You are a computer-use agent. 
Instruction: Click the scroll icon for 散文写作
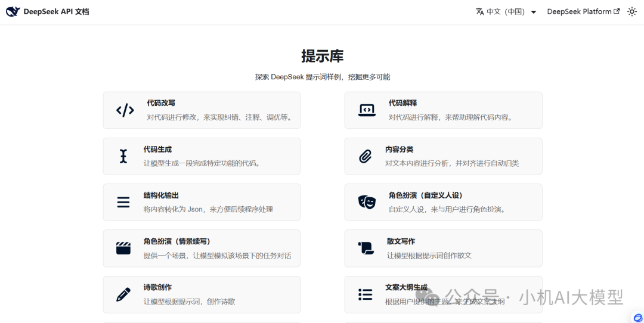(x=365, y=248)
